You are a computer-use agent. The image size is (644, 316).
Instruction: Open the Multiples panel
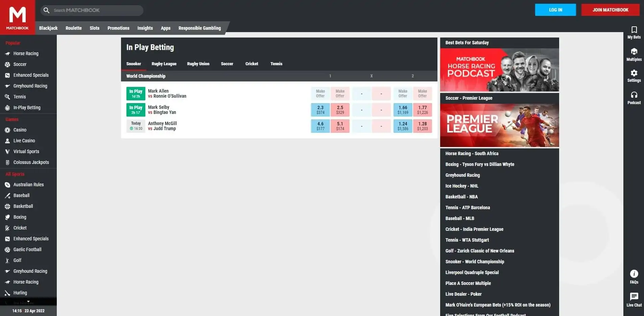point(634,55)
